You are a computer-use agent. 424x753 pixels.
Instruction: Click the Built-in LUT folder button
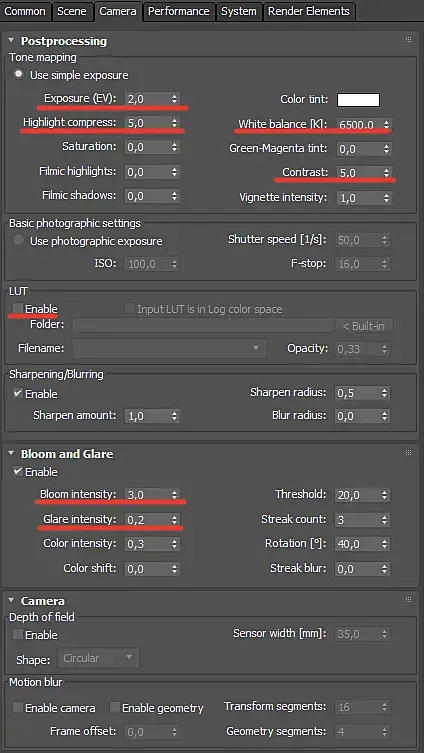364,326
